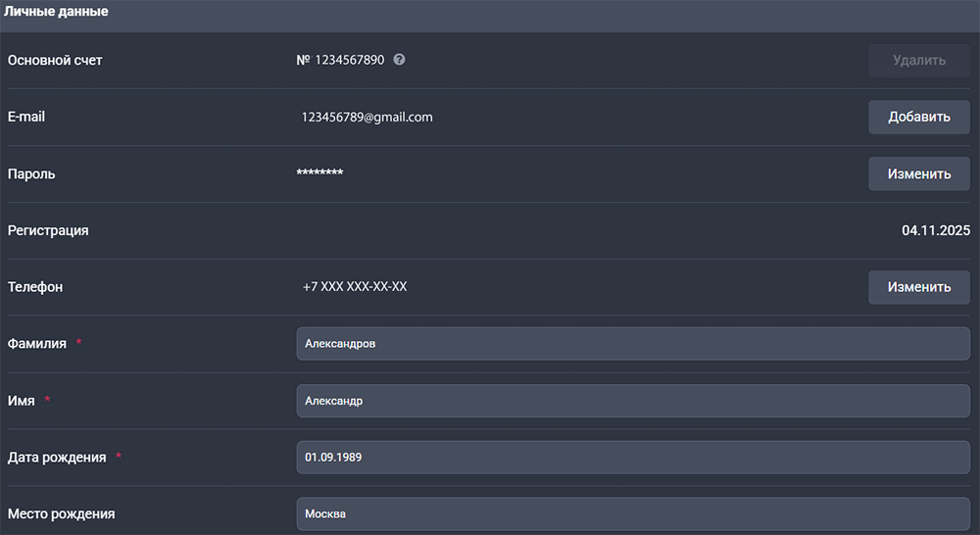
Task: Click the Основной счет label
Action: tap(55, 60)
